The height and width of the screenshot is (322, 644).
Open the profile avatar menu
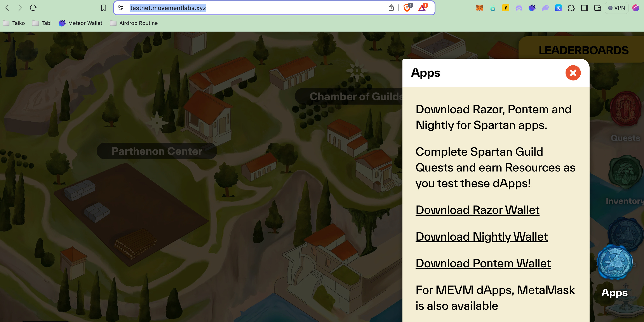click(635, 8)
